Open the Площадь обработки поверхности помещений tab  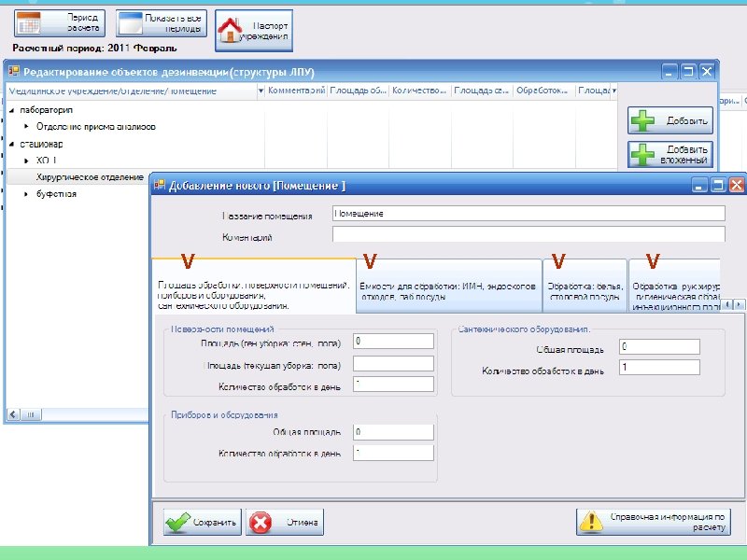click(x=254, y=286)
